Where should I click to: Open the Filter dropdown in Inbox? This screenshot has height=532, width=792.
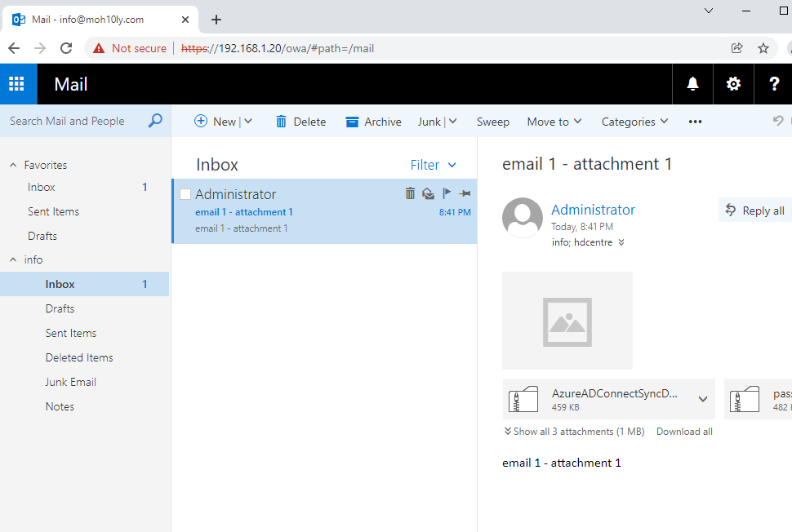pyautogui.click(x=434, y=165)
